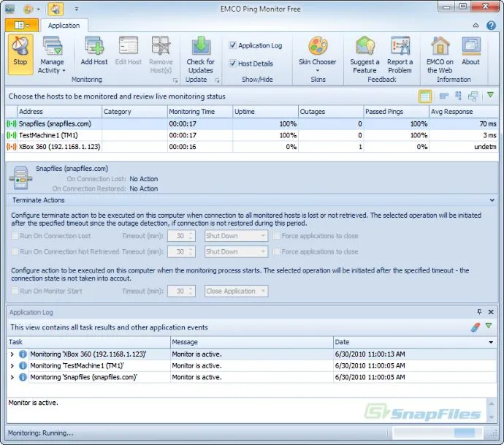Open the Quick Access Toolbar customize arrow
Viewport: 504px width, 445px height.
[x=76, y=9]
